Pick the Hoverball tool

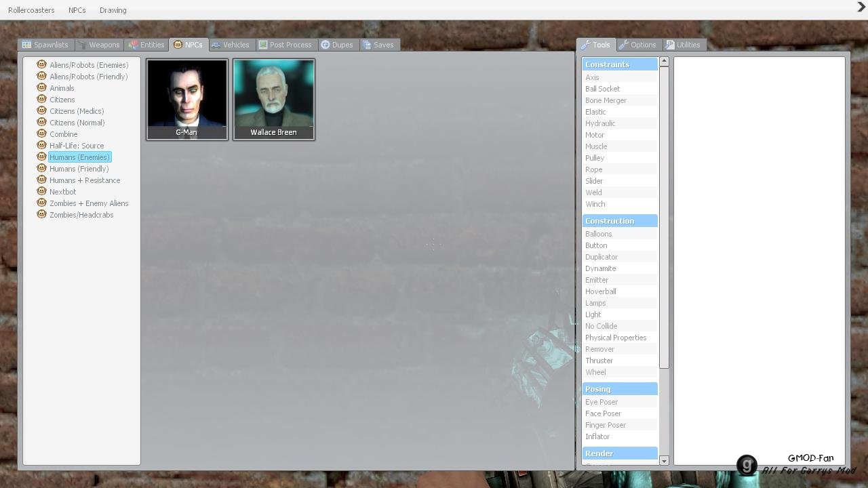point(620,291)
